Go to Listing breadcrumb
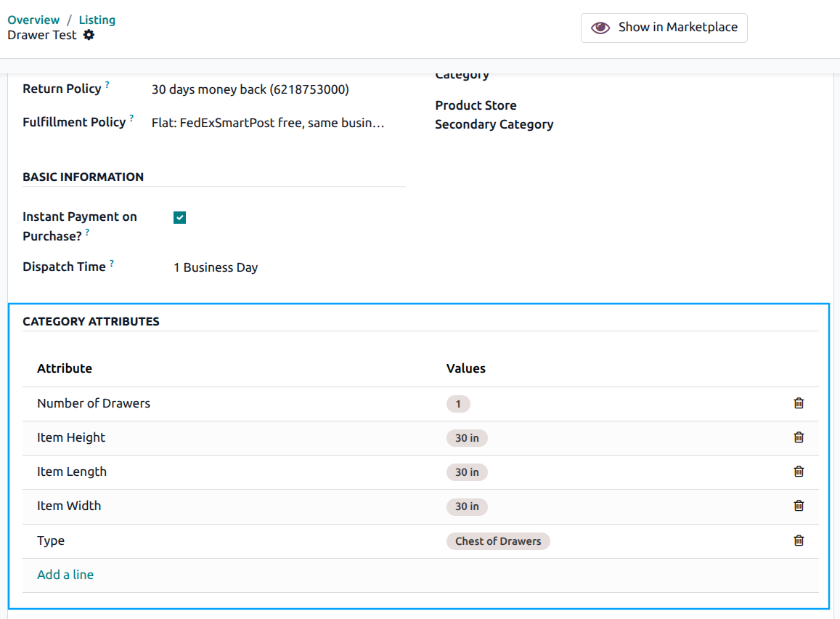The width and height of the screenshot is (840, 619). pyautogui.click(x=97, y=20)
